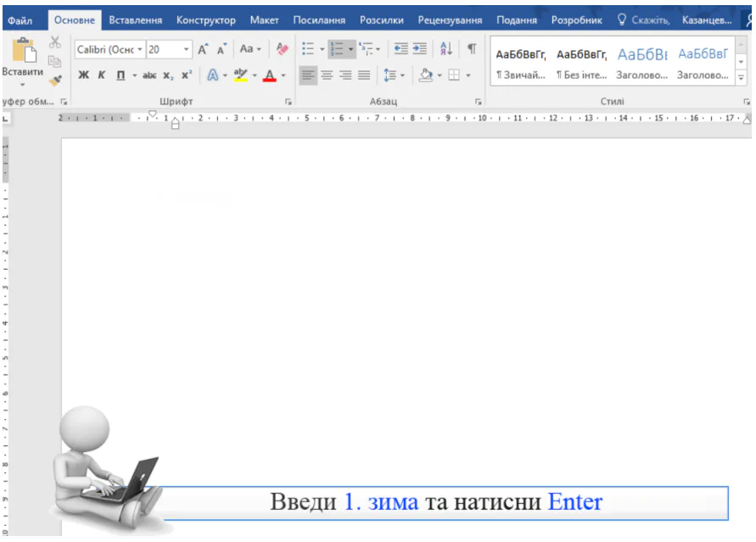Click the Center alignment icon
Viewport: 756px width, 542px height.
tap(327, 75)
